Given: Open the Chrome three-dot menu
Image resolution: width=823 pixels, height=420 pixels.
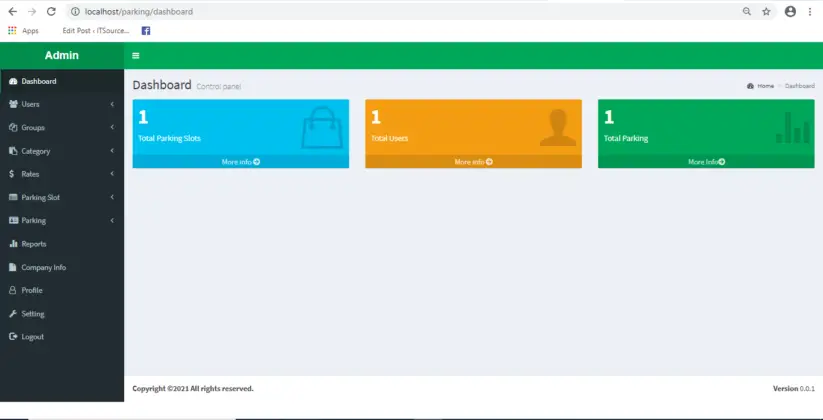Looking at the screenshot, I should [810, 12].
